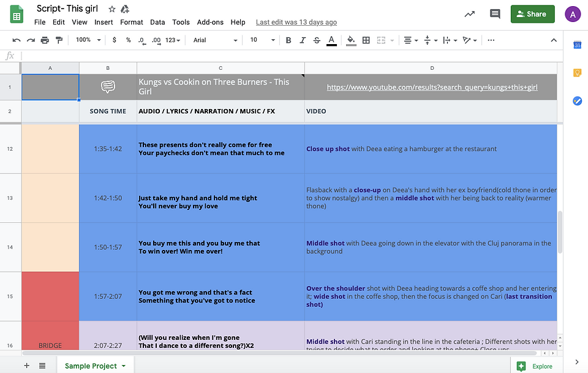
Task: Open the View menu
Action: pos(80,22)
